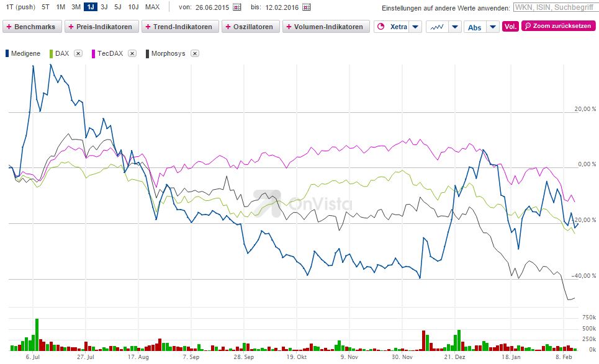Select the 5J time range
The width and height of the screenshot is (599, 364).
[118, 7]
